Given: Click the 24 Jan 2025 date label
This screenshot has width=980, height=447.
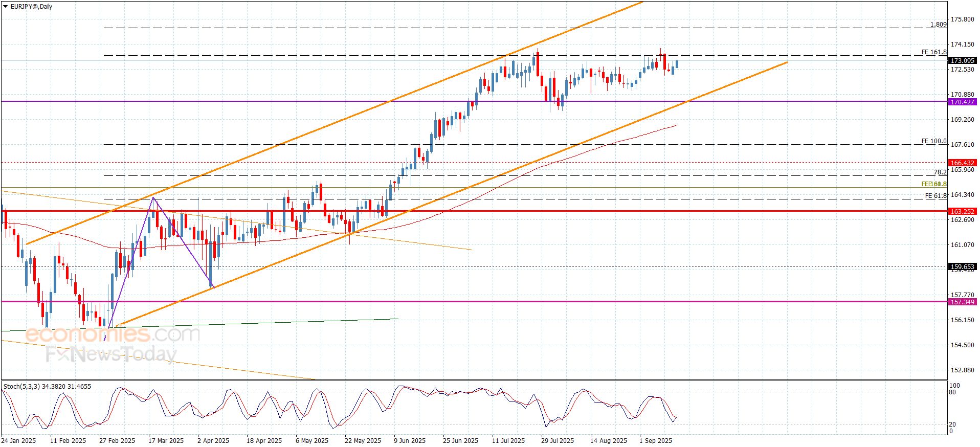Looking at the screenshot, I should coord(18,440).
